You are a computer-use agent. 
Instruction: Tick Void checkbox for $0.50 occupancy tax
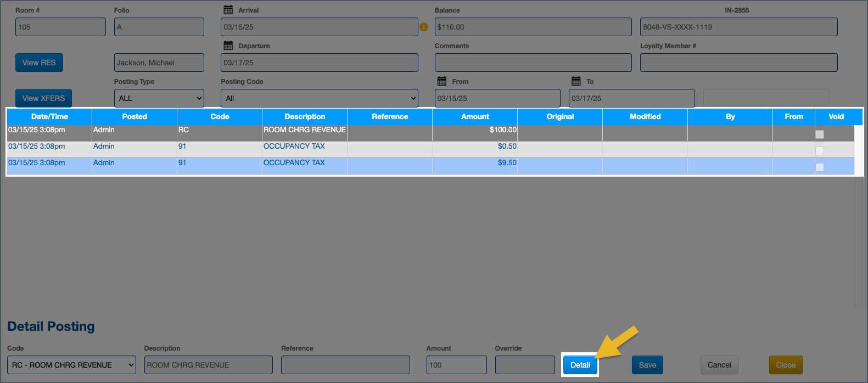819,151
